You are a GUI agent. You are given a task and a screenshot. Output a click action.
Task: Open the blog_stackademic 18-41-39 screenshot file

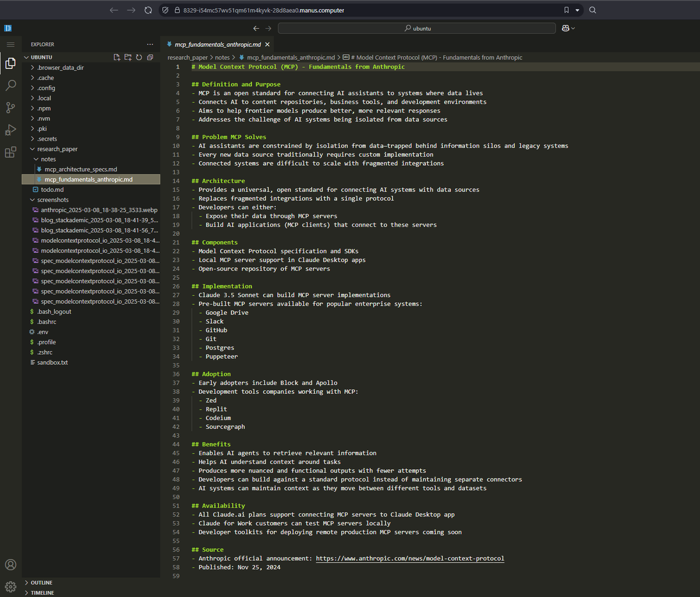(x=99, y=220)
